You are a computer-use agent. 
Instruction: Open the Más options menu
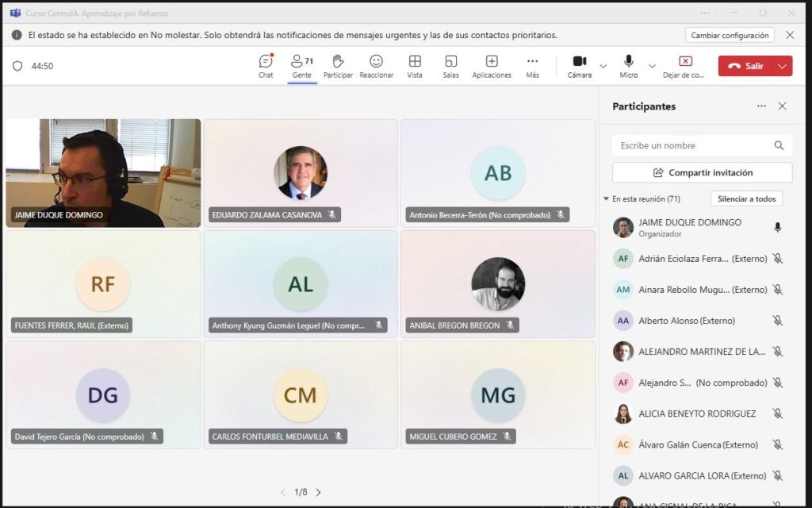point(532,67)
